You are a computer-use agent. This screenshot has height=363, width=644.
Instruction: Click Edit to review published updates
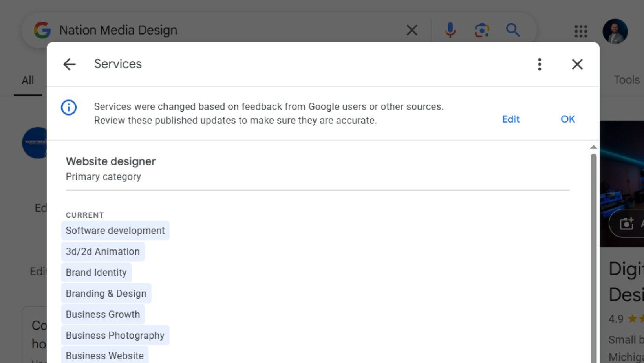point(510,119)
